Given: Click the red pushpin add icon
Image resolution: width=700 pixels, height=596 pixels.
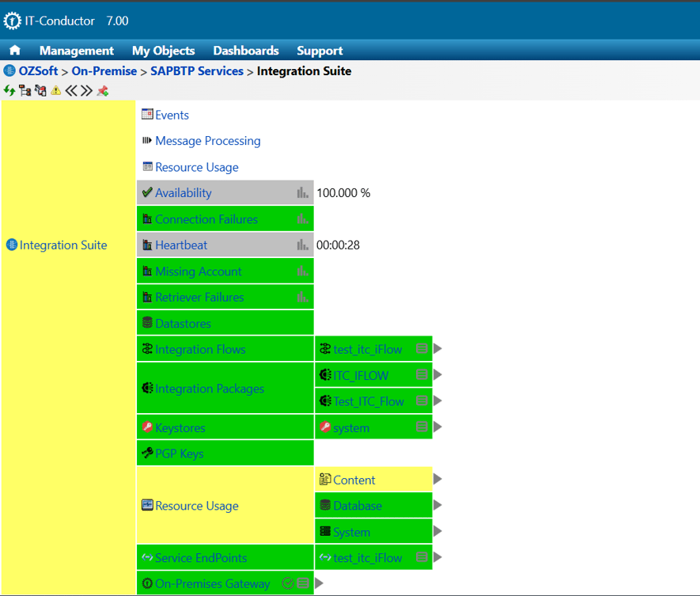Looking at the screenshot, I should [x=103, y=91].
